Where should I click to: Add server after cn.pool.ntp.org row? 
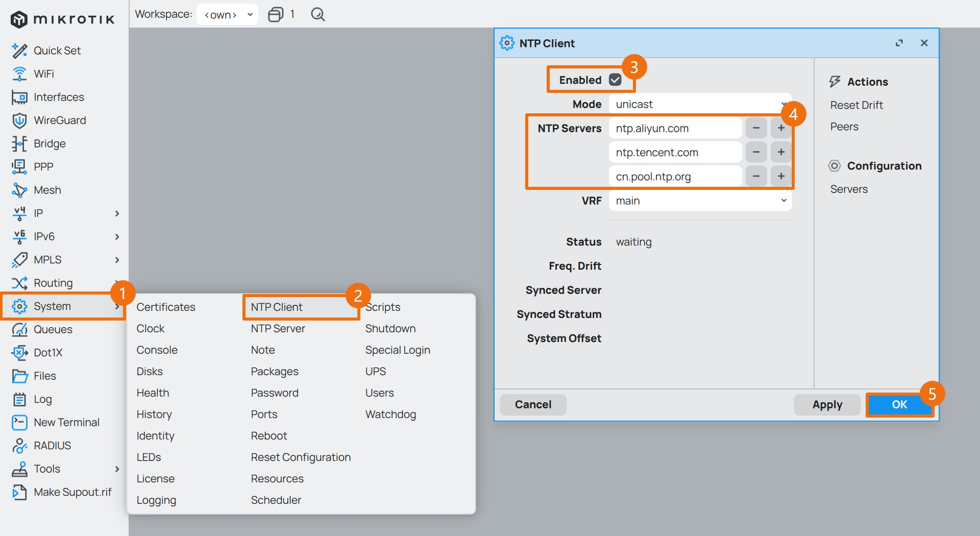[x=781, y=177]
